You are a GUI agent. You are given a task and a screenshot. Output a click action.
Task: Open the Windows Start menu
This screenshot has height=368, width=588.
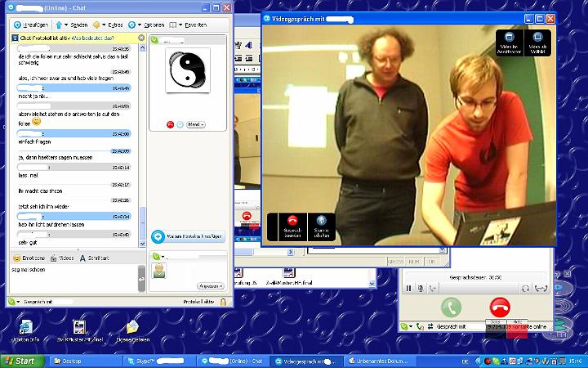coord(21,361)
